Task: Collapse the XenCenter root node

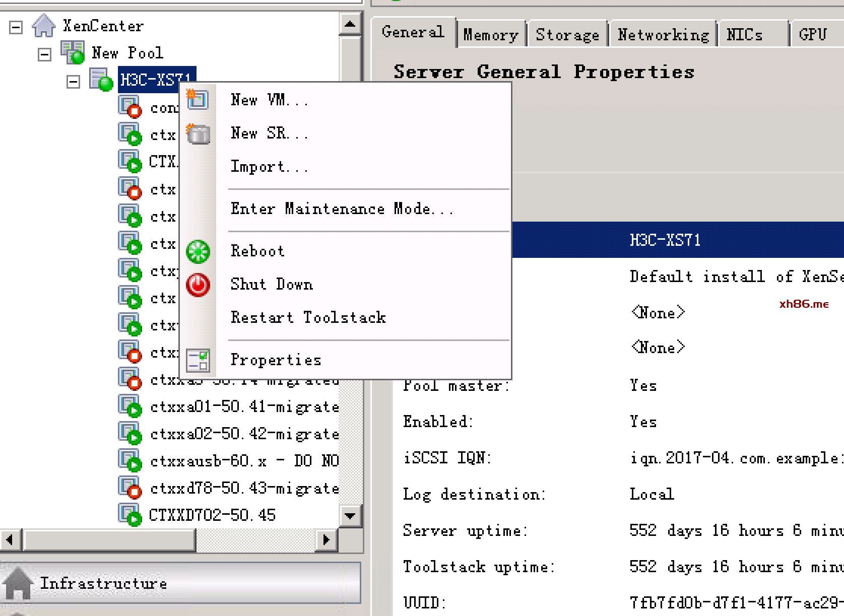Action: 16,27
